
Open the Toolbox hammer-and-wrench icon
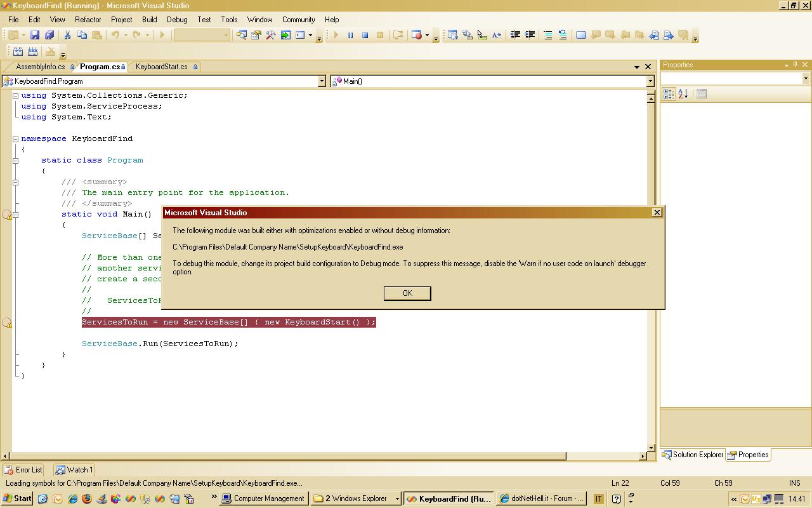click(x=271, y=35)
